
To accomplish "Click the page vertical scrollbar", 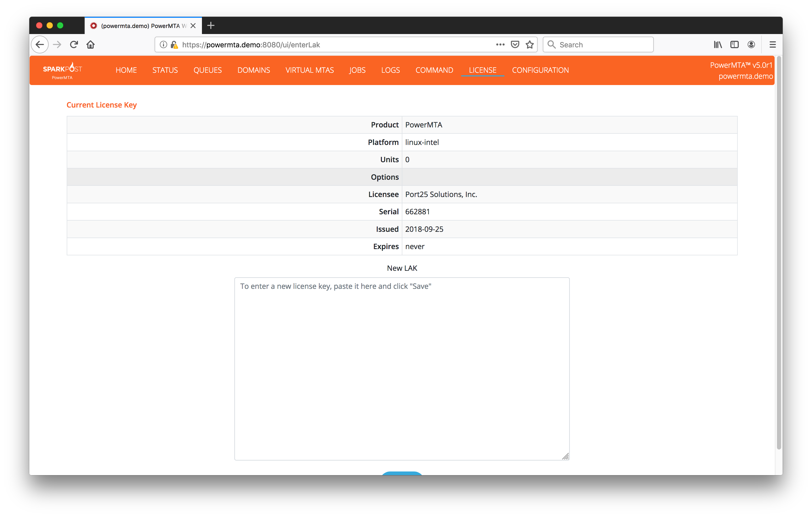I will pyautogui.click(x=779, y=253).
